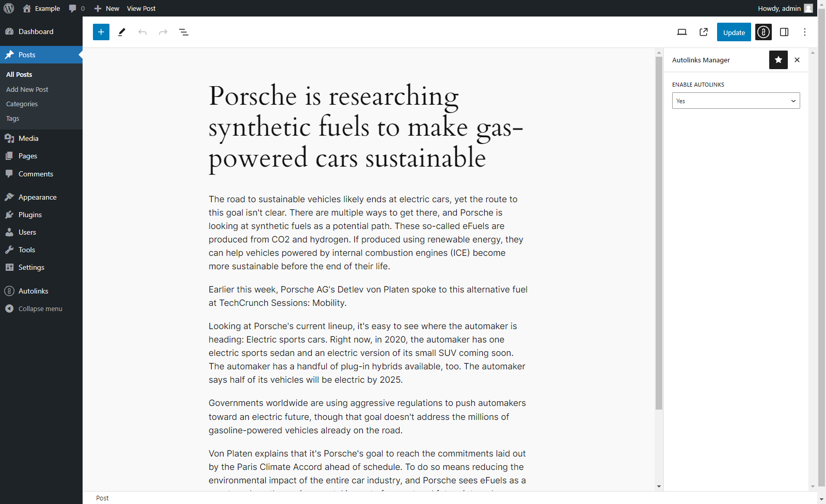Open the Pages menu item

point(41,156)
